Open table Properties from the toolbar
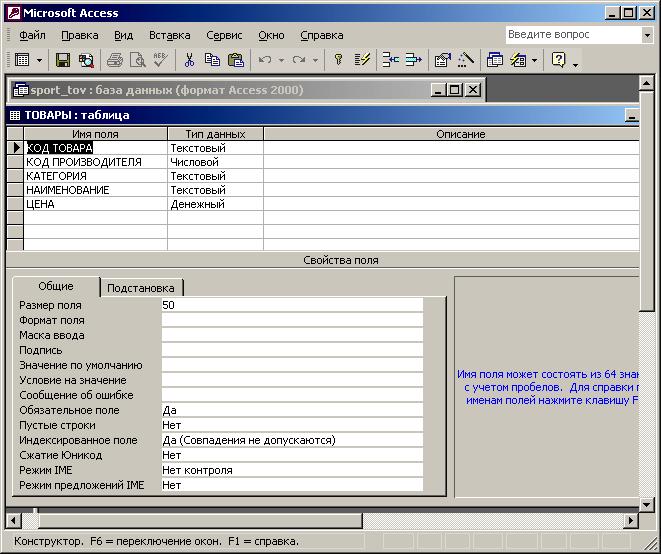The width and height of the screenshot is (661, 554). 443,60
